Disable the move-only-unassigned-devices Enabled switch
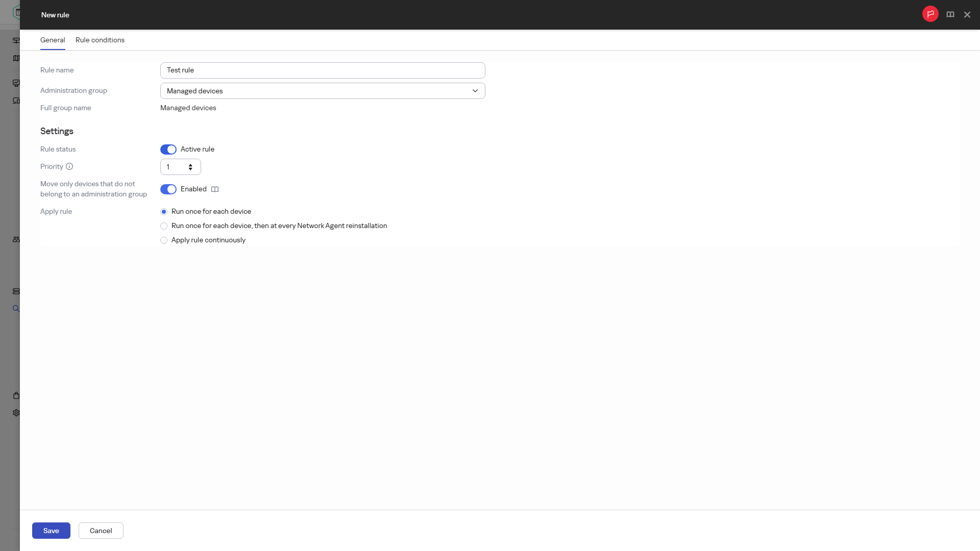This screenshot has width=980, height=551. click(168, 189)
